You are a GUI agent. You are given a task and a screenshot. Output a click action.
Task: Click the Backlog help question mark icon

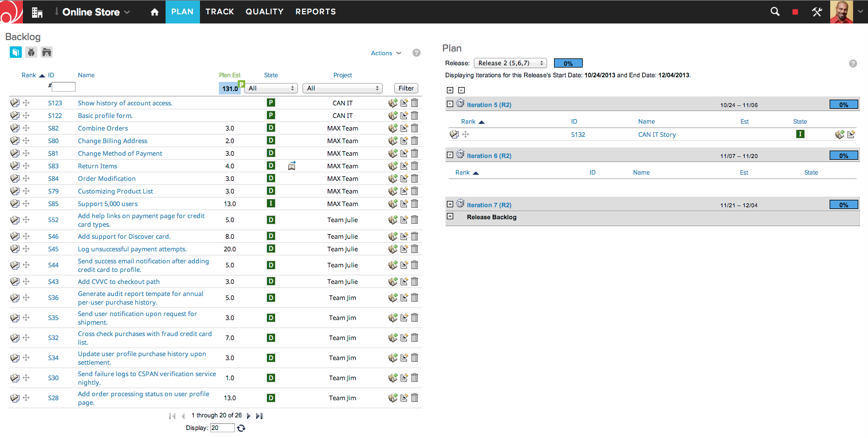pyautogui.click(x=417, y=53)
